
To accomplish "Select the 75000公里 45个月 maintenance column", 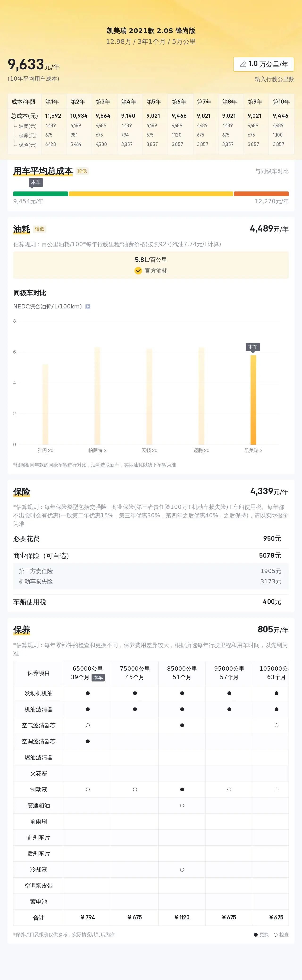I will (135, 673).
